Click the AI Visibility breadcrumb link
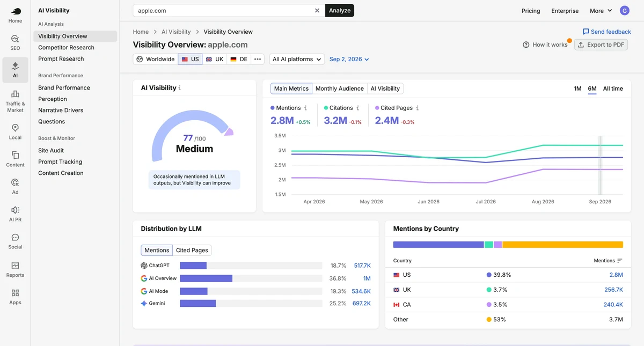Viewport: 644px width, 346px height. 176,32
